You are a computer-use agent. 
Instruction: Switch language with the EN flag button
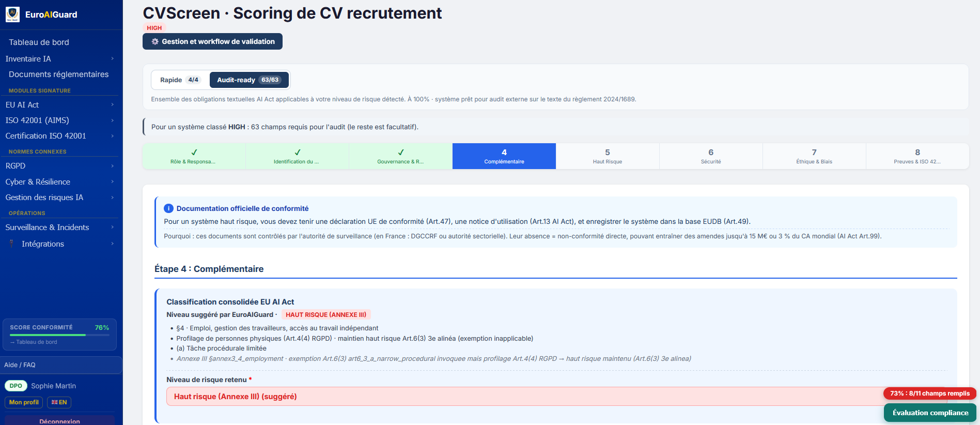[x=59, y=402]
